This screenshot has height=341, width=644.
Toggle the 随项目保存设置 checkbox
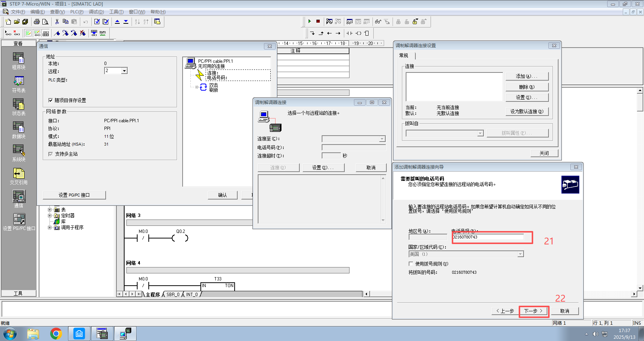tap(51, 100)
